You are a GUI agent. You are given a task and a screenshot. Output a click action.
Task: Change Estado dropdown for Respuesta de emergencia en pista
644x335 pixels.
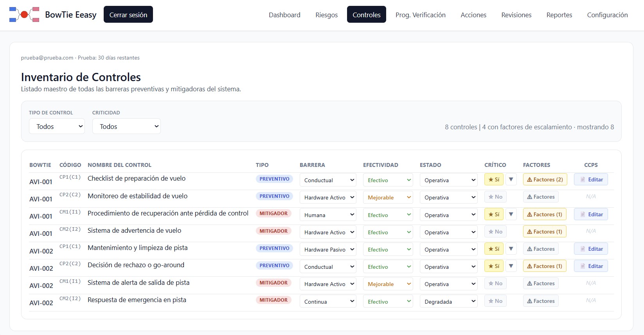(449, 302)
